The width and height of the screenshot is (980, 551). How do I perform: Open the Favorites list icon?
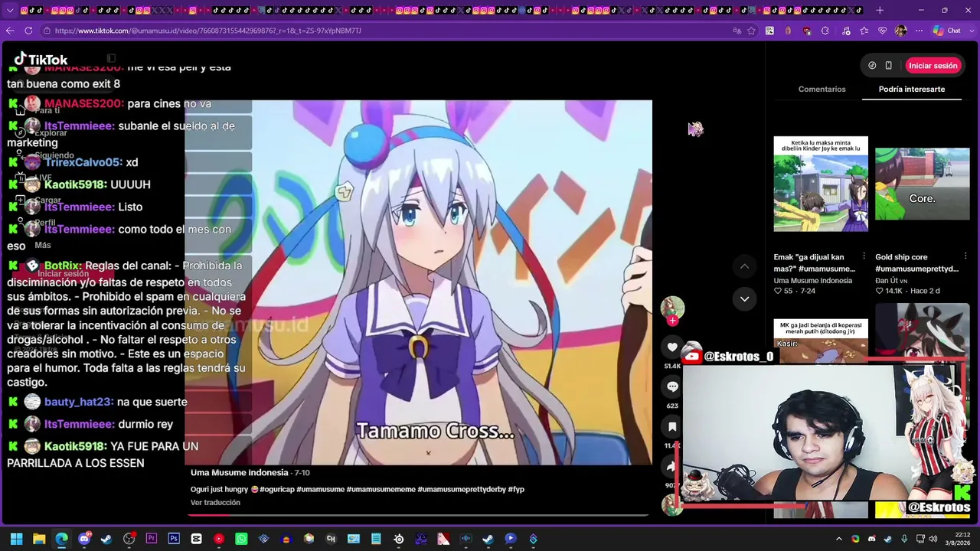[x=864, y=31]
